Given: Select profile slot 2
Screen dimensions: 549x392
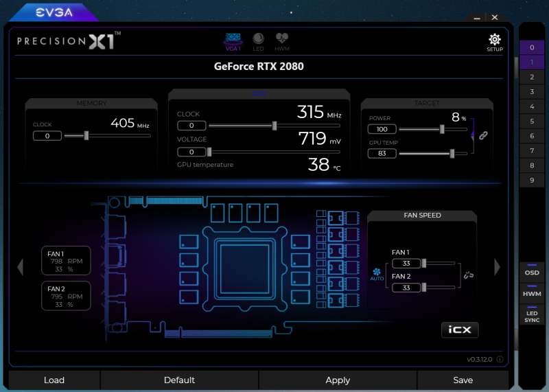Looking at the screenshot, I should (x=532, y=77).
